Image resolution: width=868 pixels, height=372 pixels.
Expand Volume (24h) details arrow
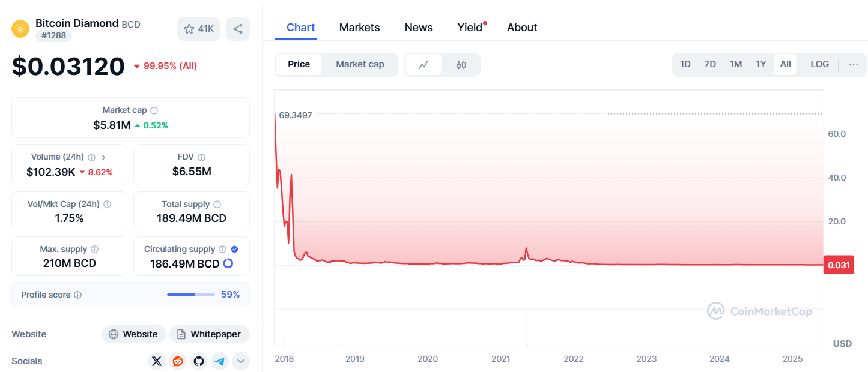coord(103,157)
